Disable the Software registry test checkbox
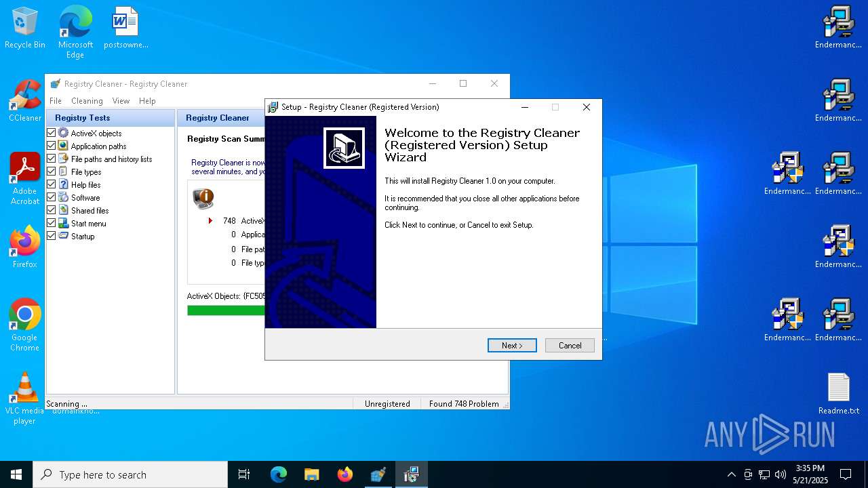Screen dimensions: 868x488 51,197
